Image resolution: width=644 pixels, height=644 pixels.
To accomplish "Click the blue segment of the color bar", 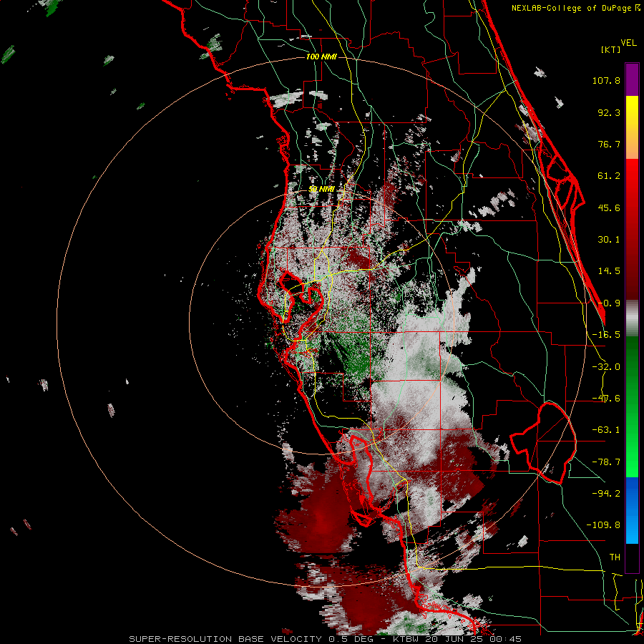I will (x=632, y=510).
